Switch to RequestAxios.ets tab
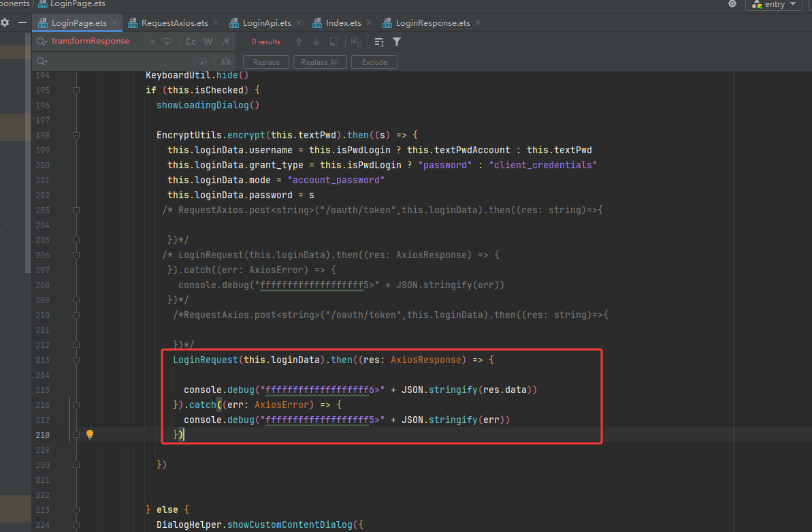 [174, 22]
